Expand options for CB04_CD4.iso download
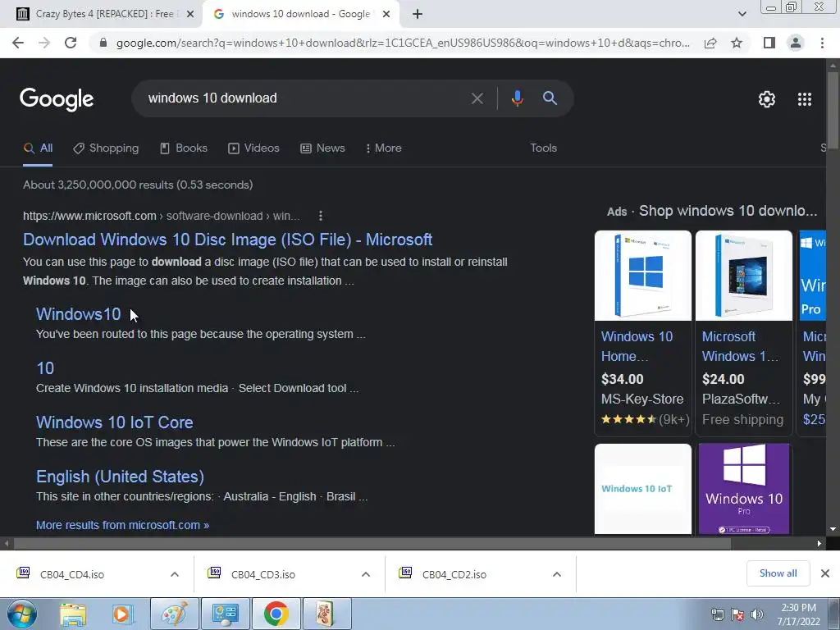The width and height of the screenshot is (840, 630). click(x=175, y=574)
